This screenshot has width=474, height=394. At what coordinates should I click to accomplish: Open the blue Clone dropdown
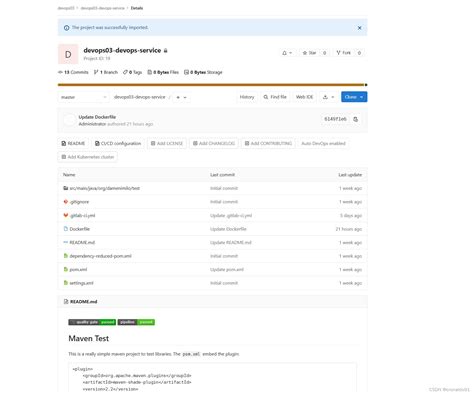tap(354, 97)
